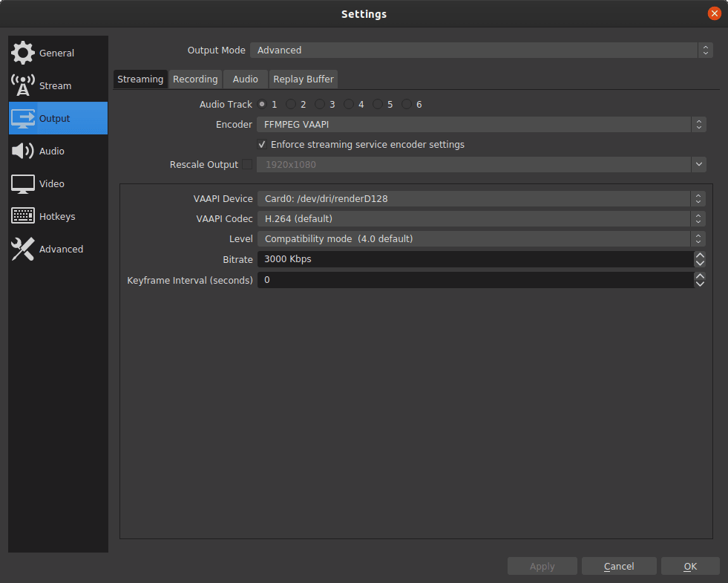Switch to the Recording tab

click(195, 79)
